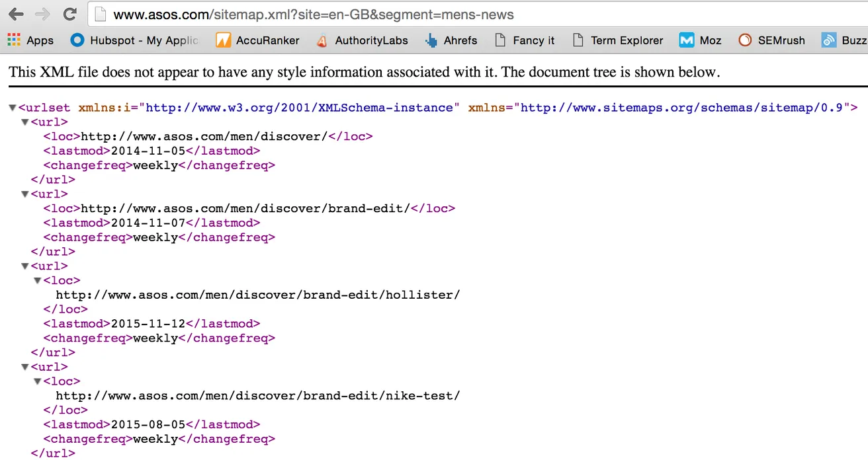The height and width of the screenshot is (460, 868).
Task: Click the AccuRanker orange favicon
Action: [223, 40]
